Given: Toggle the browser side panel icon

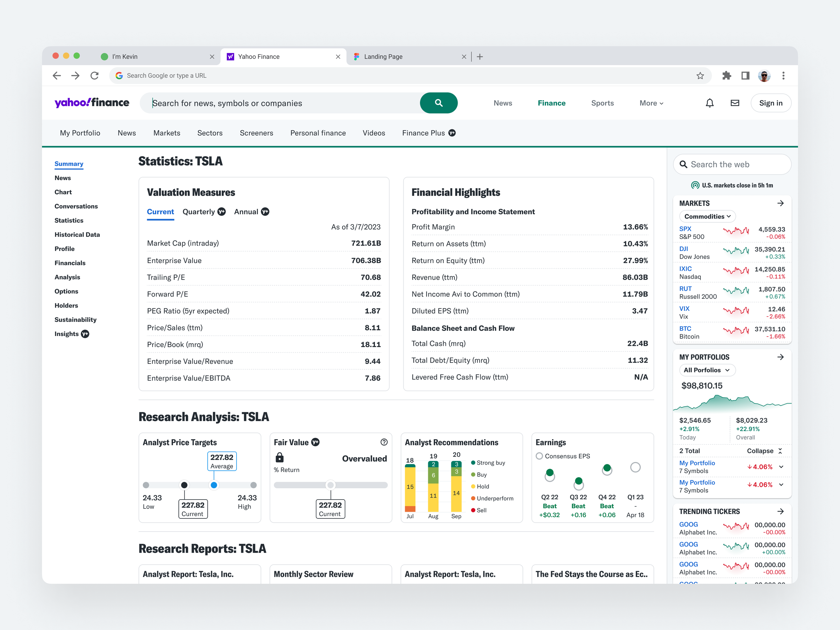Looking at the screenshot, I should 745,76.
